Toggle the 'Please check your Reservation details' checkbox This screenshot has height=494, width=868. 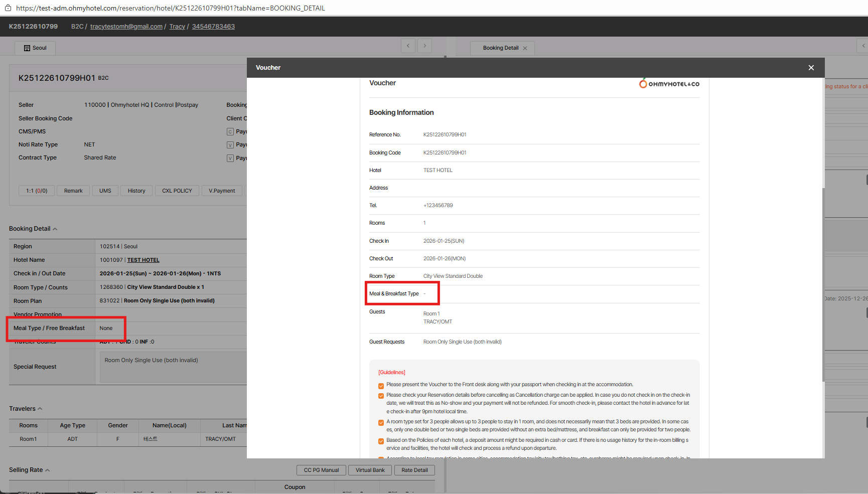click(381, 396)
